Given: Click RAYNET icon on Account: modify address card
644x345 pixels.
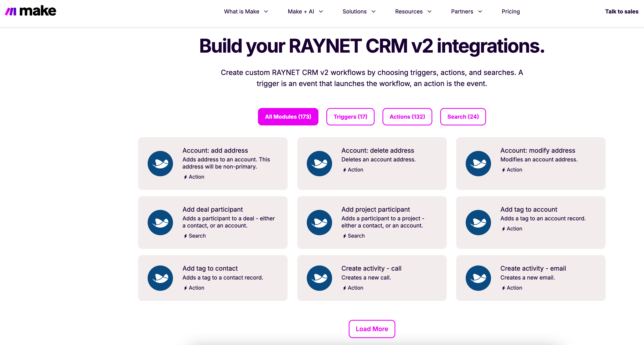Looking at the screenshot, I should (478, 164).
